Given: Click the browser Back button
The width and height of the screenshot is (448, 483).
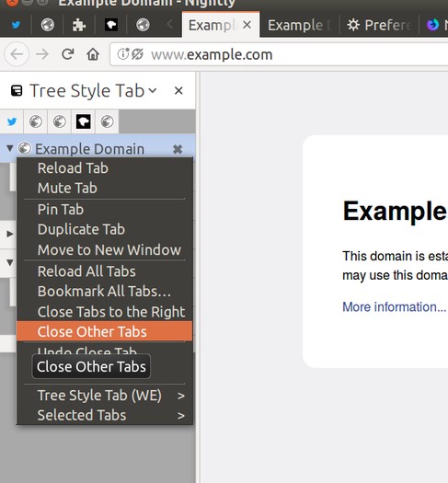Looking at the screenshot, I should tap(17, 54).
